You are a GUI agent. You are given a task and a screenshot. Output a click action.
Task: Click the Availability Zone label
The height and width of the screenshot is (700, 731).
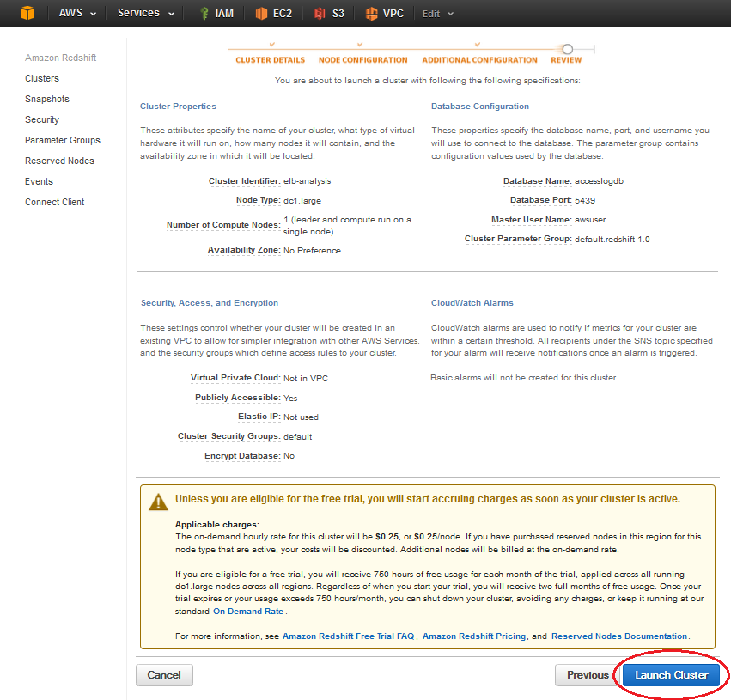coord(244,250)
